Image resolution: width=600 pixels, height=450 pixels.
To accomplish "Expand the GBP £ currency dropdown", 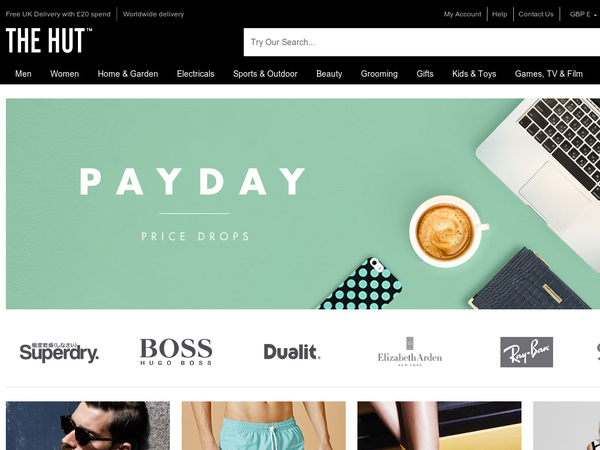I will coord(583,14).
